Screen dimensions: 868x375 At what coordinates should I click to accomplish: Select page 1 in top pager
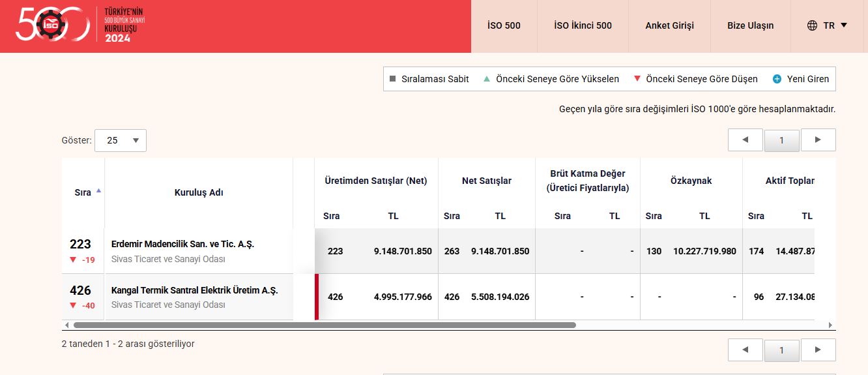click(781, 140)
